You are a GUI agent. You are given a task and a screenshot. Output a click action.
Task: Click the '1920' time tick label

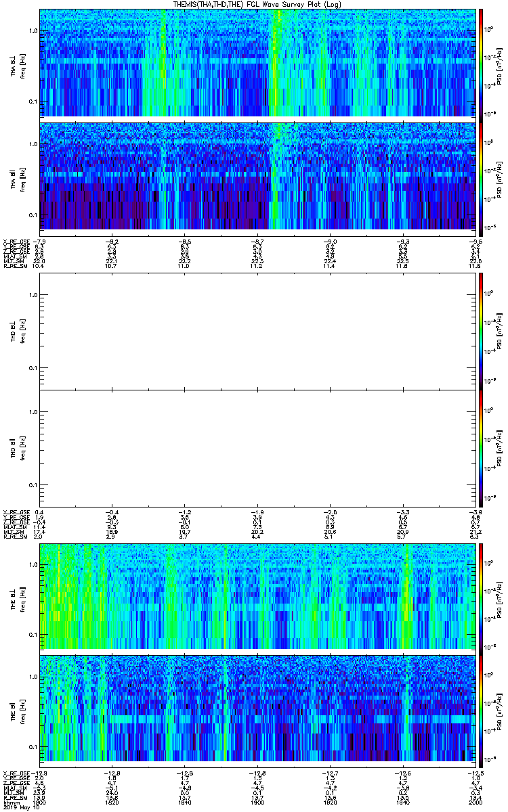point(330,803)
